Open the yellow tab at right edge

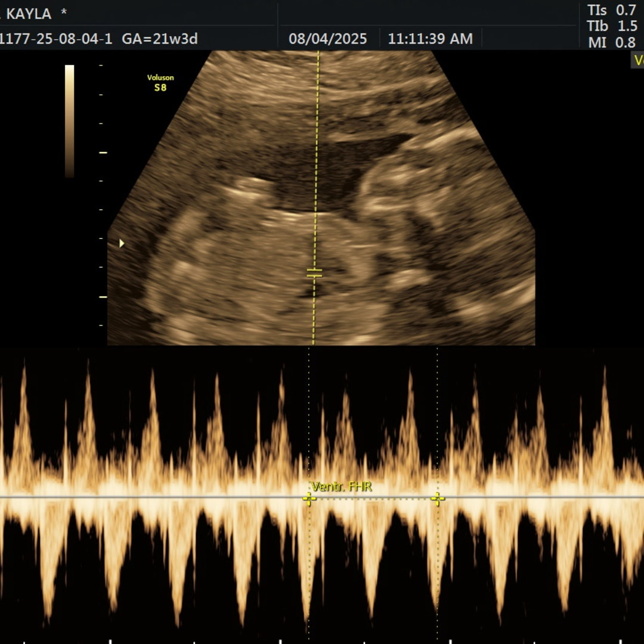pyautogui.click(x=637, y=60)
